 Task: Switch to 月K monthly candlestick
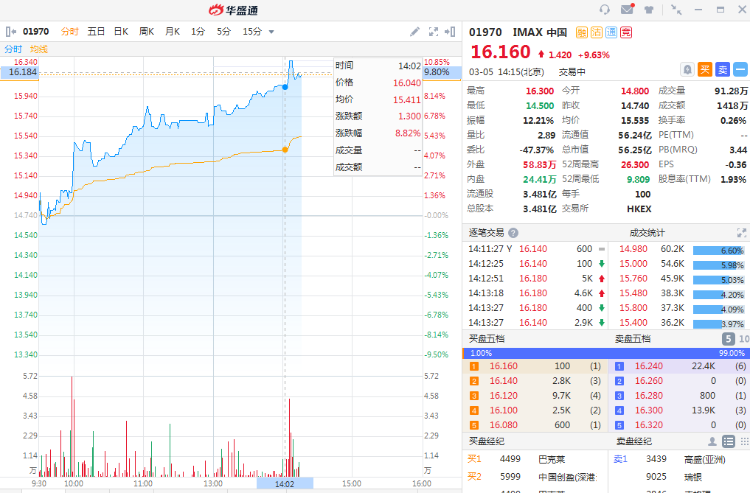pos(172,32)
